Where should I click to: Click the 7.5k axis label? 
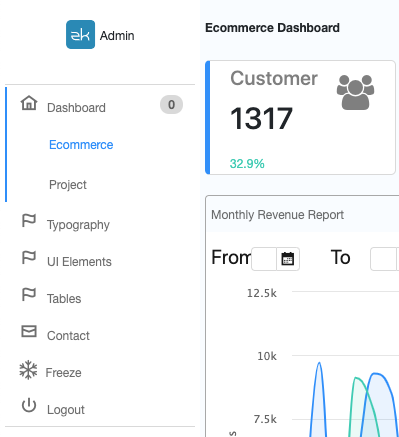[265, 419]
